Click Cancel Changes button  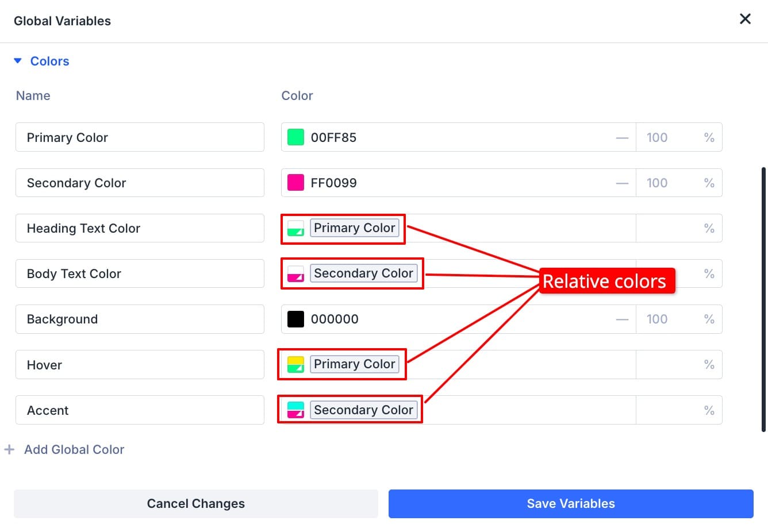click(195, 504)
